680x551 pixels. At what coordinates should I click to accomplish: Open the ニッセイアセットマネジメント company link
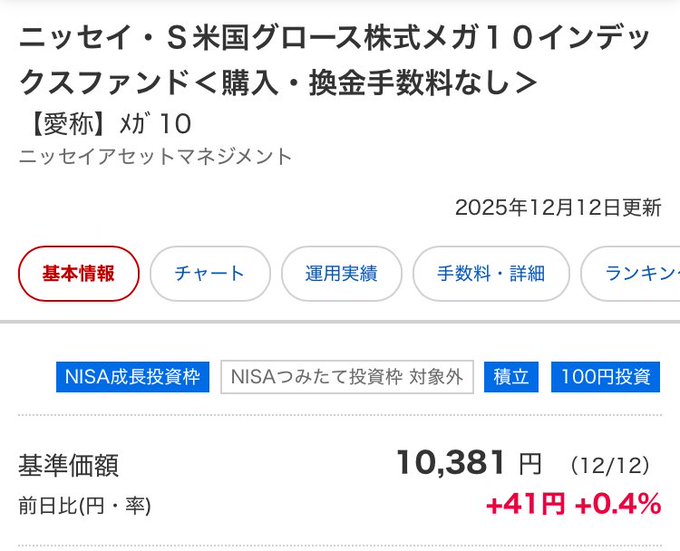(155, 157)
